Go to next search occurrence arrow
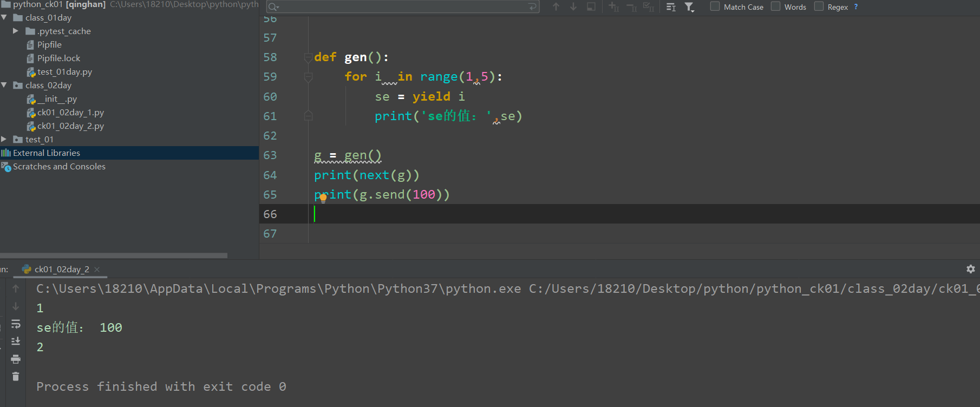The width and height of the screenshot is (980, 407). (x=573, y=6)
